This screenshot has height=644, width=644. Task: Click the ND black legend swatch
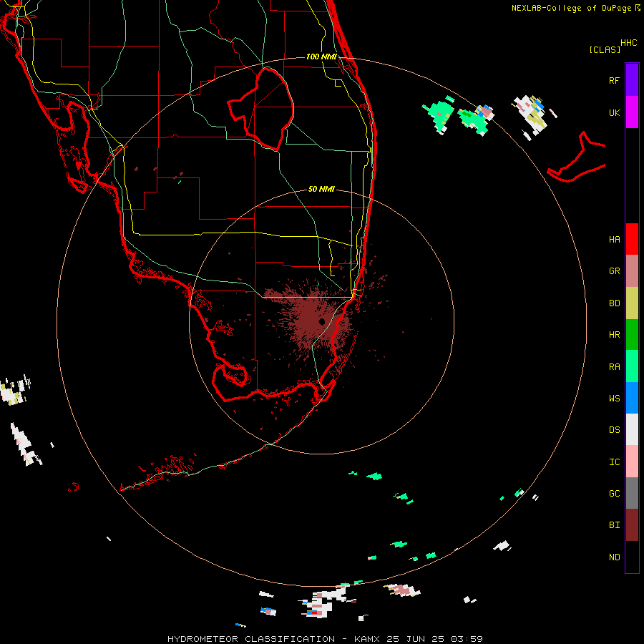[632, 557]
